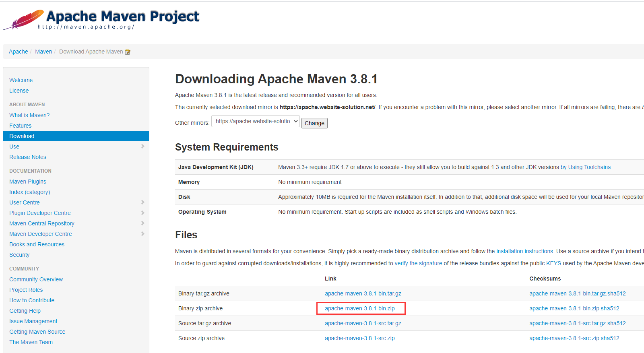Screen dimensions: 644x353
Task: Download apache-maven-3.8.1-bin.tar.gz
Action: 363,293
